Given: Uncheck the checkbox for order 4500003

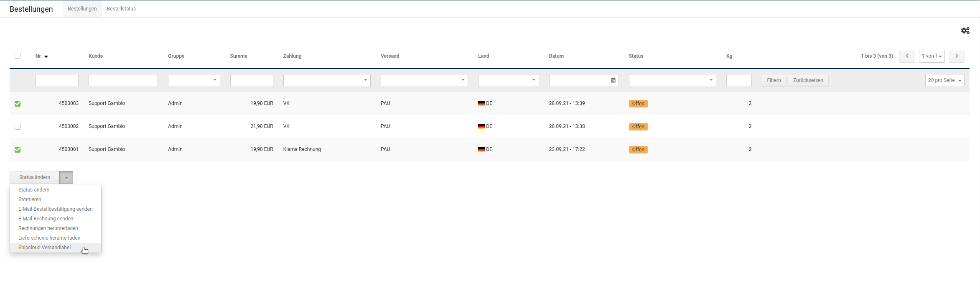Looking at the screenshot, I should [x=18, y=104].
